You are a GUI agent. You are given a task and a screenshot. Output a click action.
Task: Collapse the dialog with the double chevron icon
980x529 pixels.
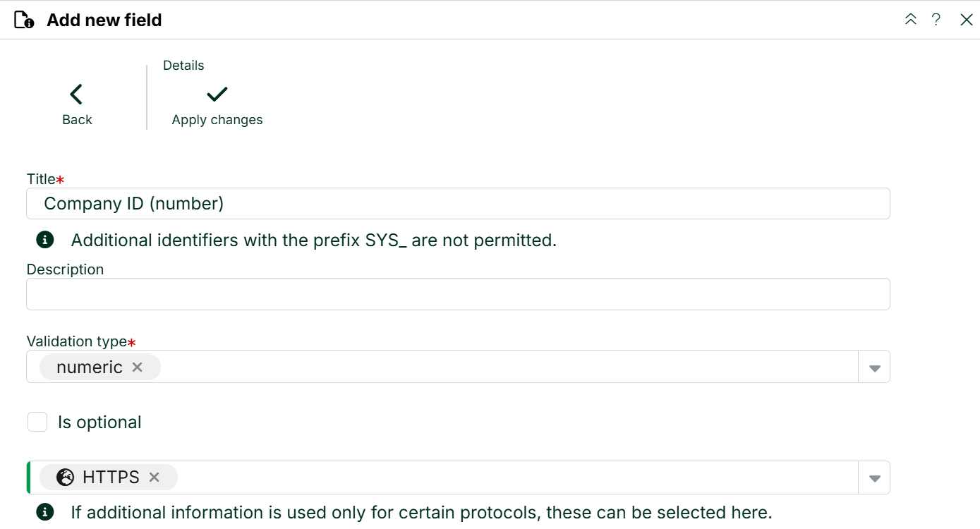click(x=911, y=20)
